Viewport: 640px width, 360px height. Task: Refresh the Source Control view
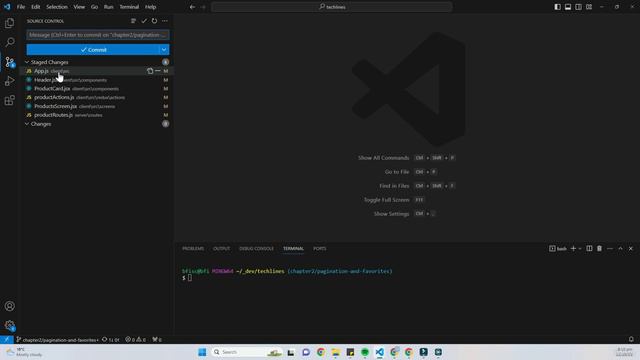click(x=154, y=21)
